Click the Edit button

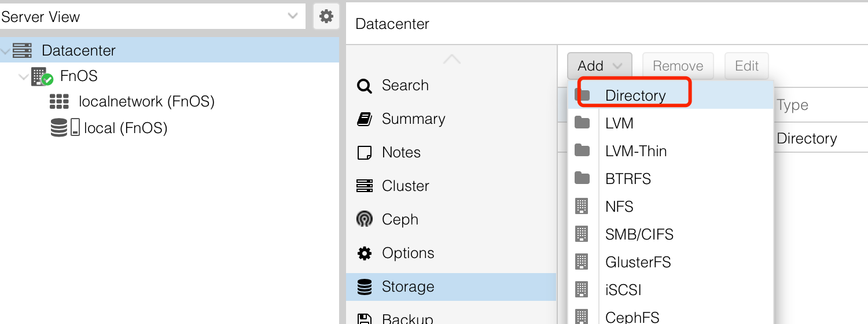point(746,66)
